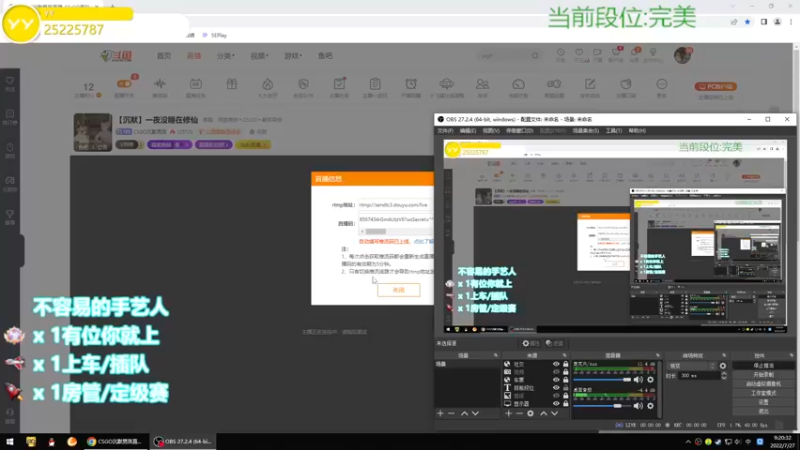800x450 pixels.
Task: Open 麦克风/Aux audio settings gear
Action: pyautogui.click(x=651, y=380)
